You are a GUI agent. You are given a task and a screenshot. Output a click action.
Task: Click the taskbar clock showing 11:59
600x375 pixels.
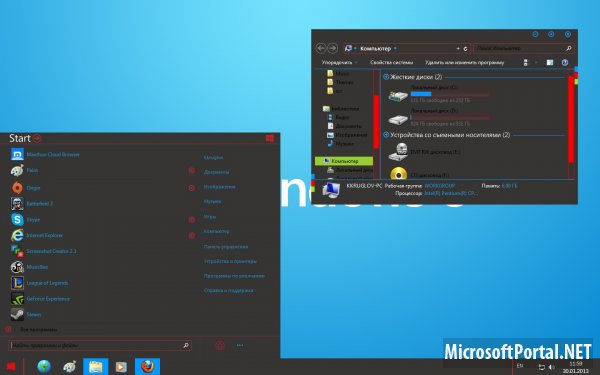(576, 367)
